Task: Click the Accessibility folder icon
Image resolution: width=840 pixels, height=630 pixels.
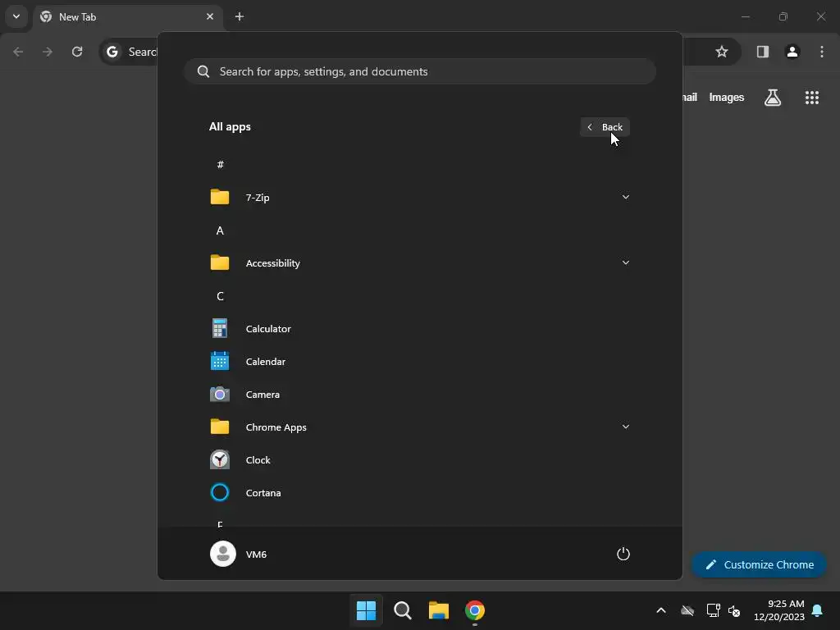Action: pyautogui.click(x=220, y=263)
